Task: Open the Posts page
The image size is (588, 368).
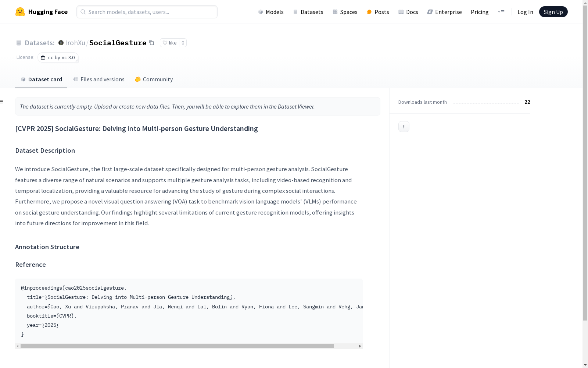Action: coord(378,12)
